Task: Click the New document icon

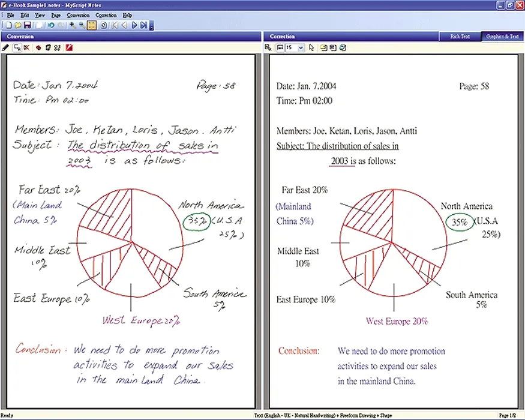Action: point(8,25)
